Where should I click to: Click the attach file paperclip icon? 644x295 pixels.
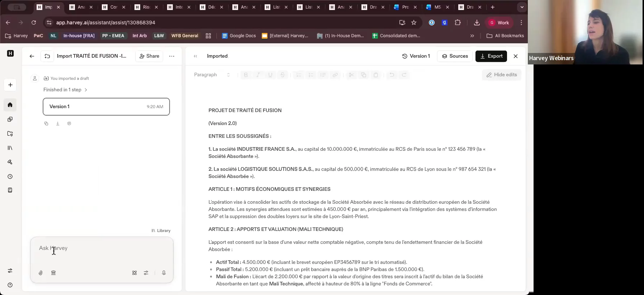[x=41, y=273]
